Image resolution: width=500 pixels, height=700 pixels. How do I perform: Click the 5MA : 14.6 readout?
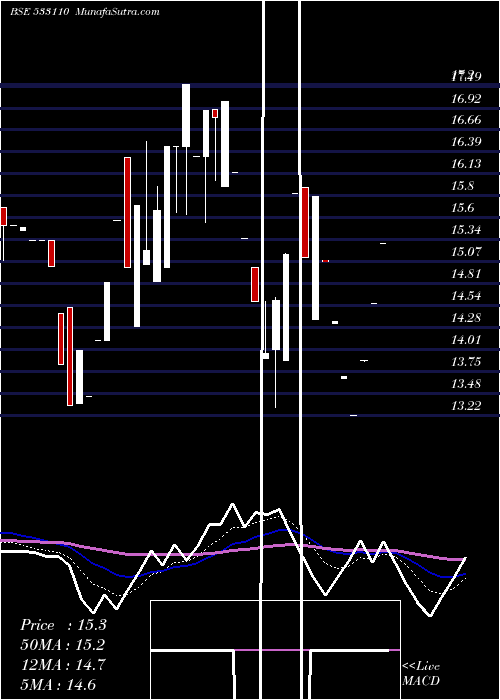coord(59,684)
